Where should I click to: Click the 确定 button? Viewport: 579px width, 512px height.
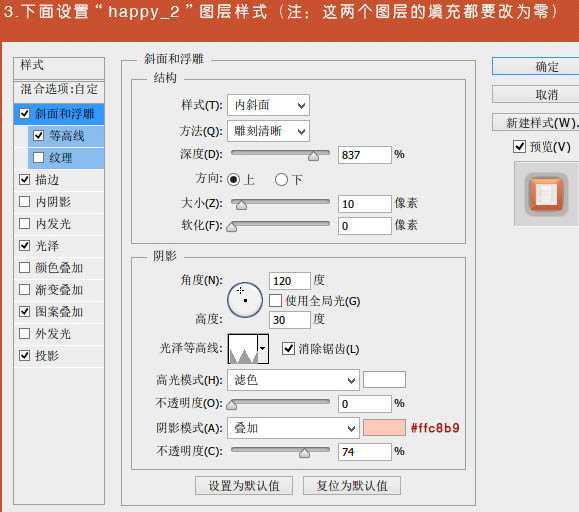(536, 66)
